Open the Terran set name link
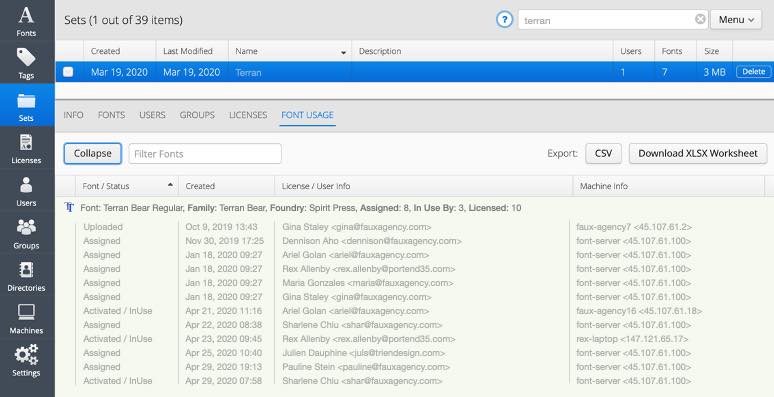 click(x=248, y=73)
